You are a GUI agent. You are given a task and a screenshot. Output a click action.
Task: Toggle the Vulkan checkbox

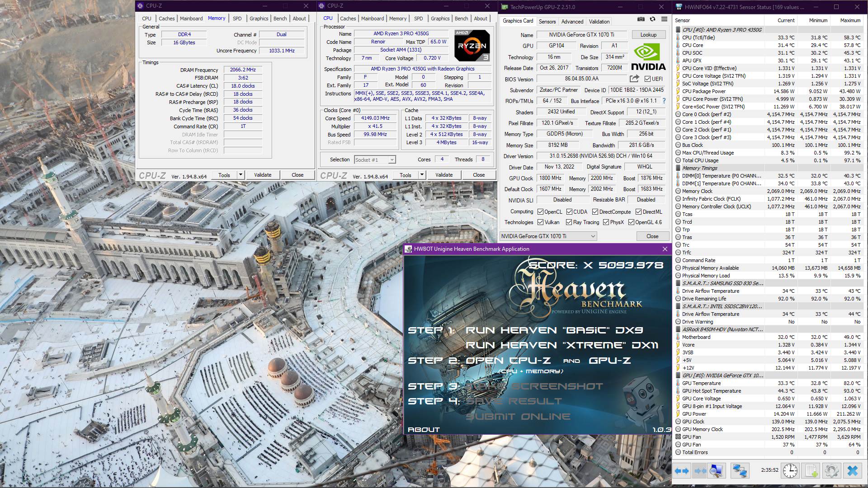pyautogui.click(x=540, y=222)
